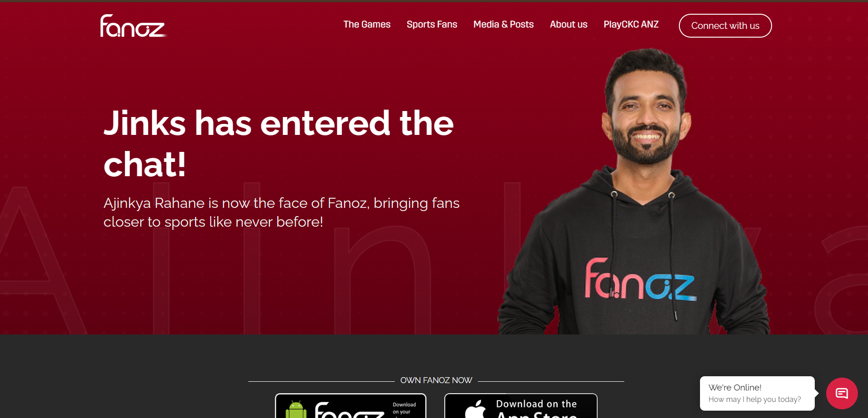
Task: Click the Apple logo icon
Action: (x=476, y=409)
